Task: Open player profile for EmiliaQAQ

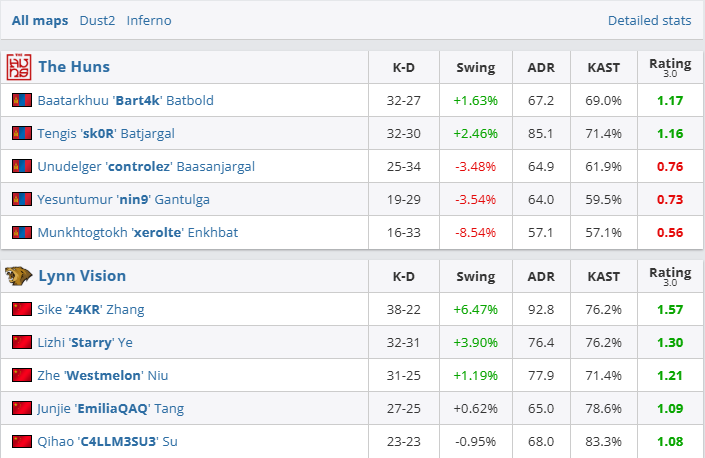Action: tap(110, 408)
